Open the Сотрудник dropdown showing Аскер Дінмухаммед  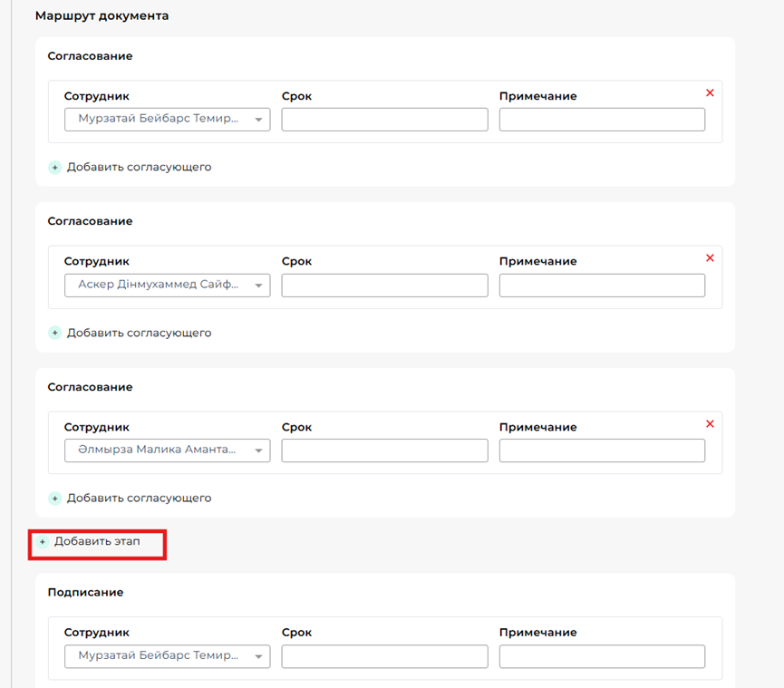click(x=167, y=285)
